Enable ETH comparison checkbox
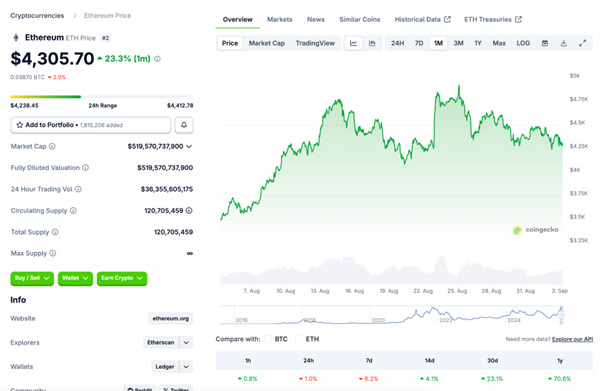Viewport: 602px width, 391px height. (x=299, y=339)
